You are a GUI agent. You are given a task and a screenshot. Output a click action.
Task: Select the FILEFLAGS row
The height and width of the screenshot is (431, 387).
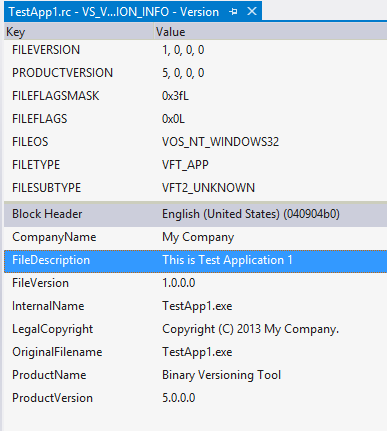click(x=195, y=119)
